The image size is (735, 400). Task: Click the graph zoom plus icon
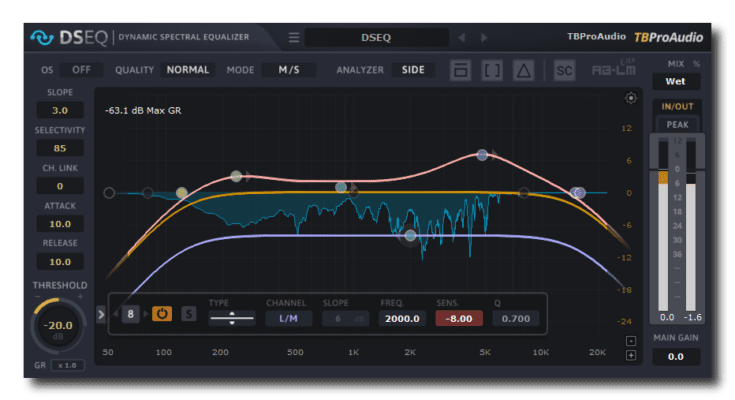pos(630,355)
